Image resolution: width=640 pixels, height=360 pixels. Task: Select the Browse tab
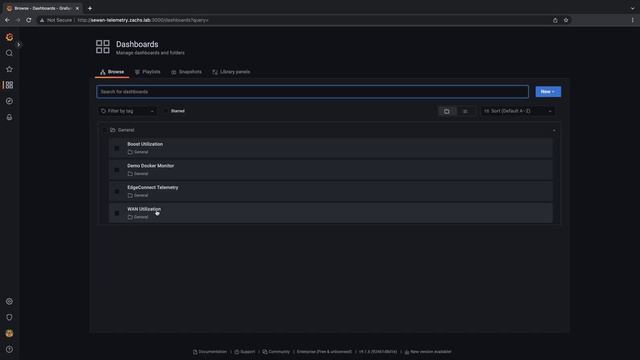112,72
